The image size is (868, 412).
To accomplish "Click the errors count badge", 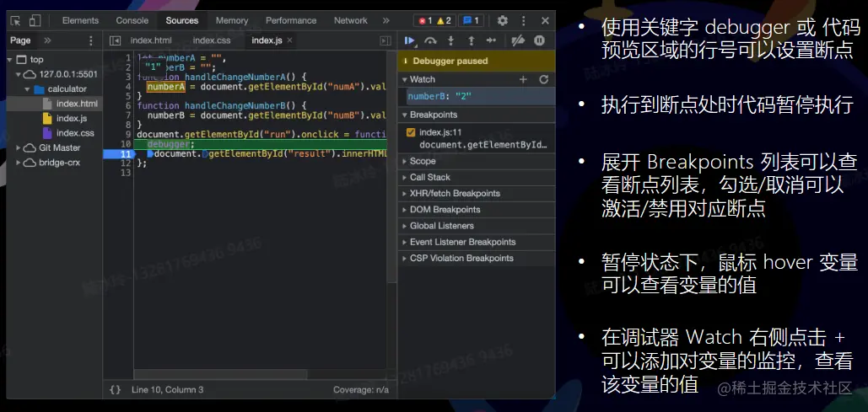I will [x=425, y=20].
